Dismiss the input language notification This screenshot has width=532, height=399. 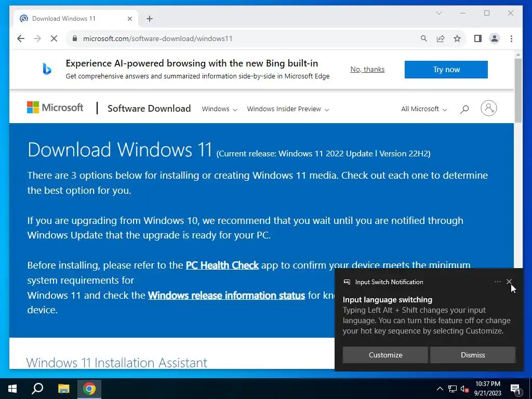click(x=473, y=355)
